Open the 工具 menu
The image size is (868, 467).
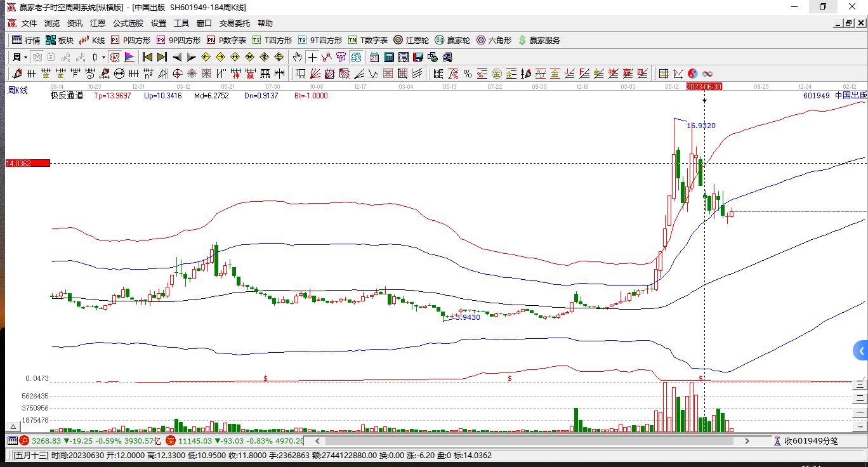pos(181,23)
